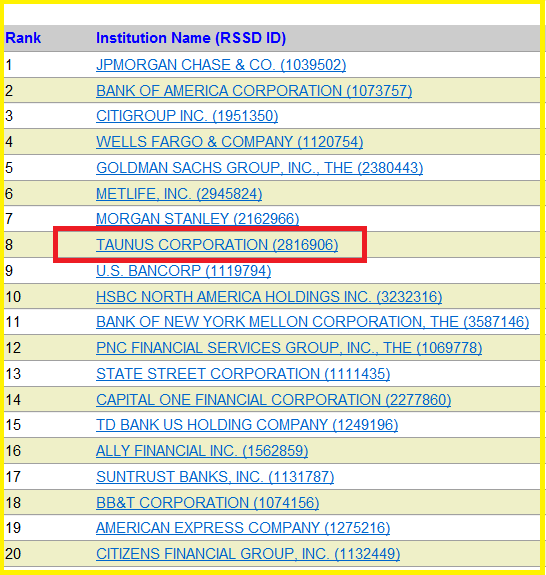Open the MORGAN STANLEY link
The width and height of the screenshot is (546, 575).
click(197, 219)
